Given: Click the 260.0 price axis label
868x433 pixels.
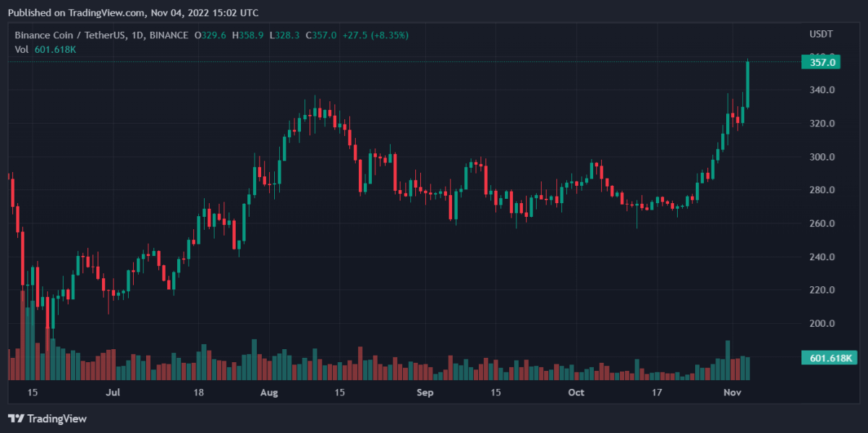Looking at the screenshot, I should 822,223.
